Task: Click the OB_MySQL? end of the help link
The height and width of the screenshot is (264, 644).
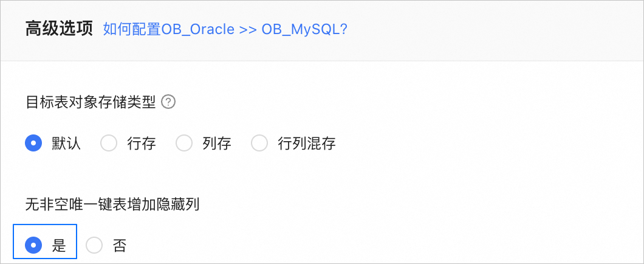Action: tap(304, 29)
